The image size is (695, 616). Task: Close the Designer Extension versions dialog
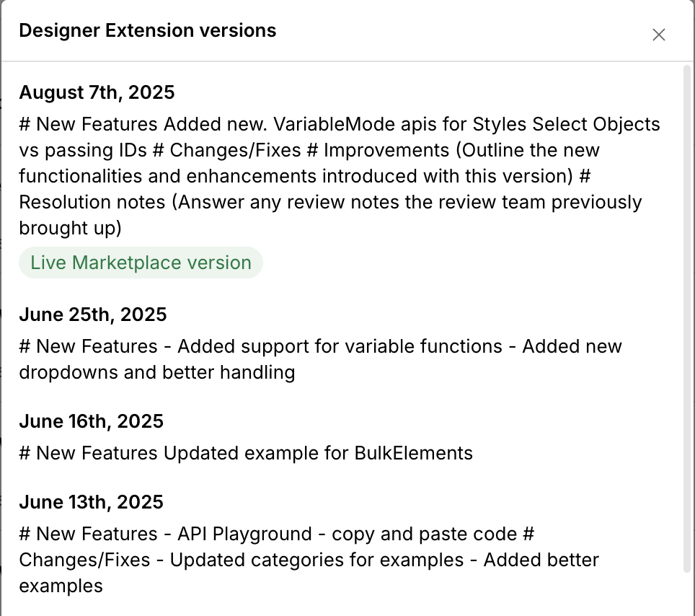658,34
